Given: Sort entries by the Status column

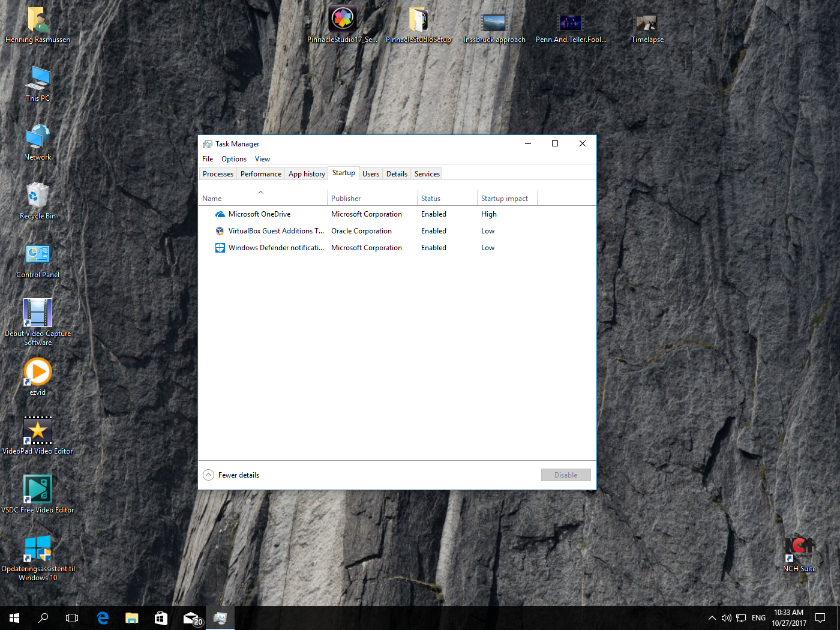Looking at the screenshot, I should coord(430,198).
